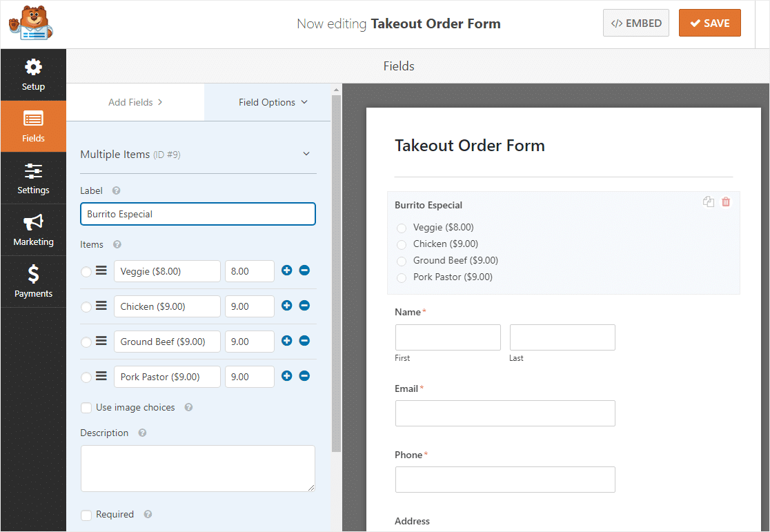Edit the 8.00 price field
The width and height of the screenshot is (770, 532).
[250, 271]
